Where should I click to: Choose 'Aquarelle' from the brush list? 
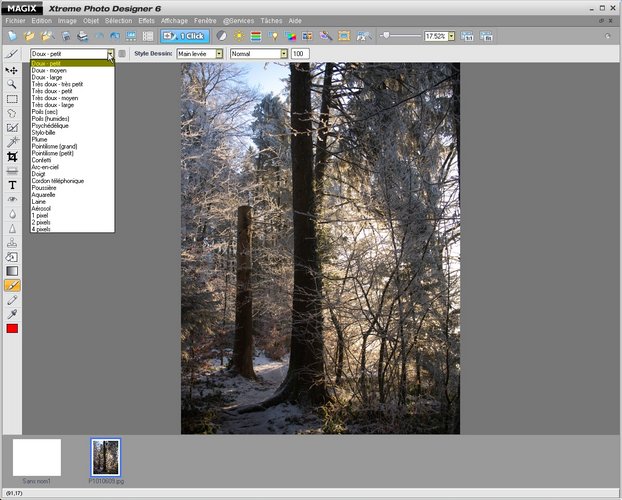[46, 195]
